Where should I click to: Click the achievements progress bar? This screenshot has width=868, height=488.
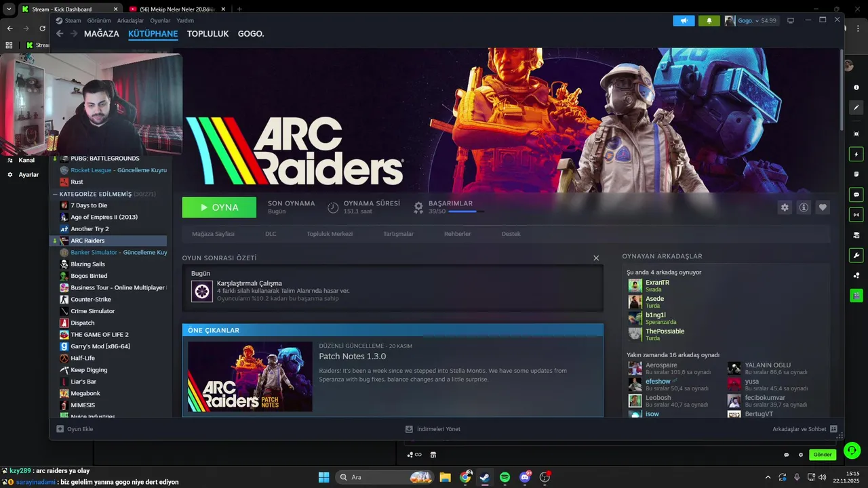click(467, 211)
